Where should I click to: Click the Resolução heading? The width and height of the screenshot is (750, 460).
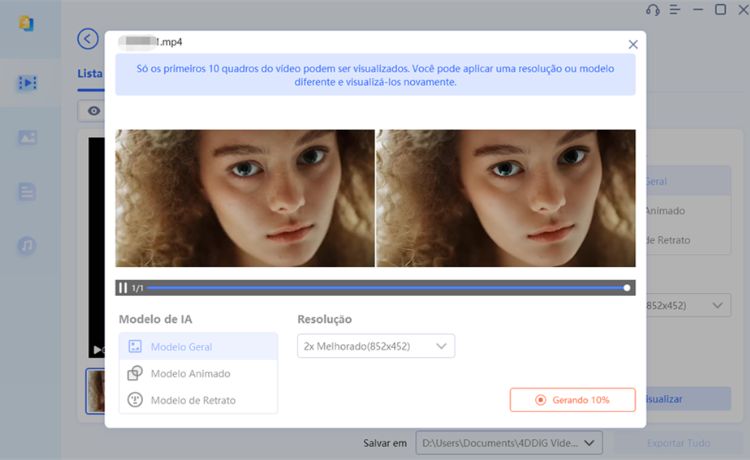pyautogui.click(x=325, y=319)
